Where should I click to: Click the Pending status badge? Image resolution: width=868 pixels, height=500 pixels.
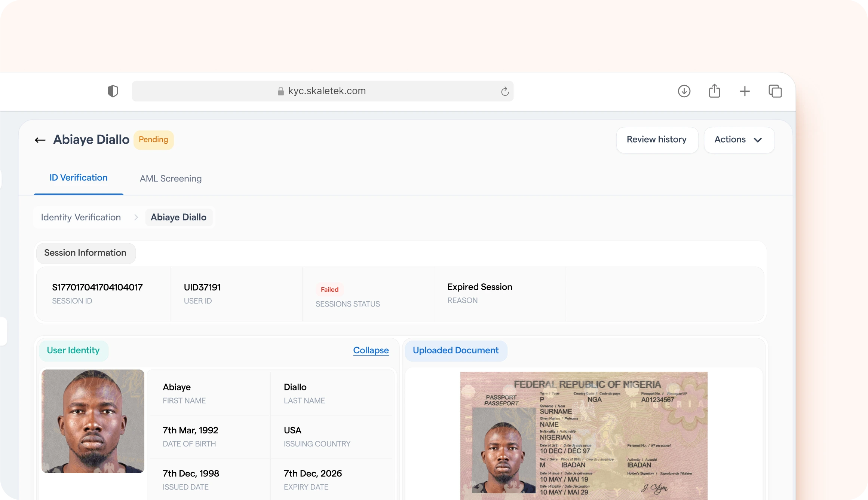[153, 140]
